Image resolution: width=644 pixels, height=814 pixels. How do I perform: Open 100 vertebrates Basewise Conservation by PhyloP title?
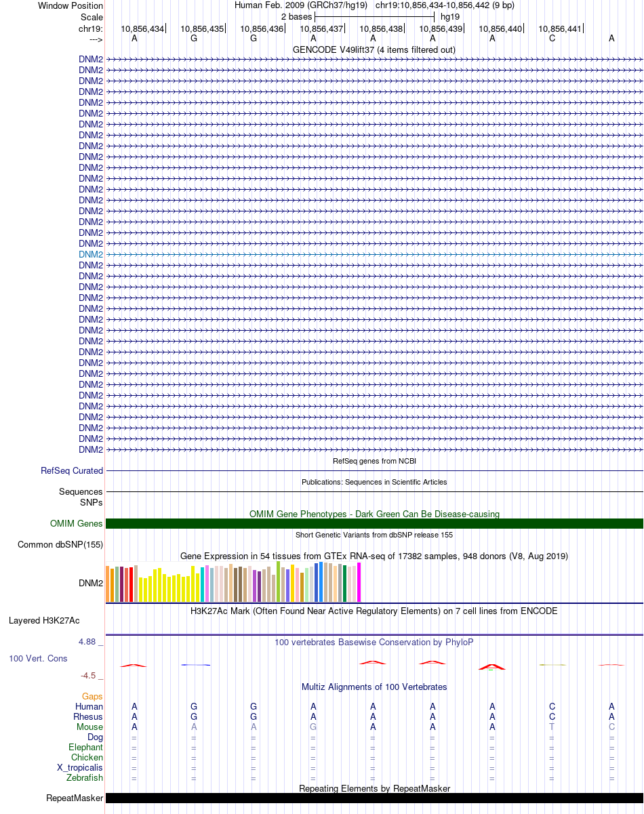point(374,641)
